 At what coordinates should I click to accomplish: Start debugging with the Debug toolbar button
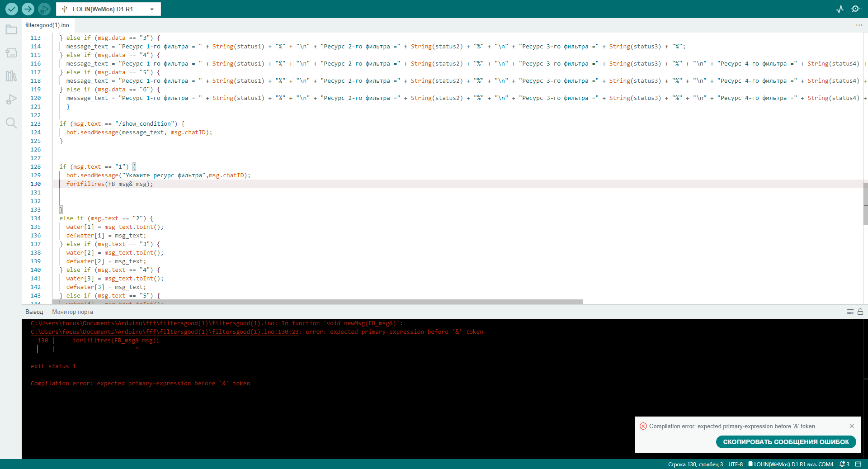pyautogui.click(x=44, y=9)
